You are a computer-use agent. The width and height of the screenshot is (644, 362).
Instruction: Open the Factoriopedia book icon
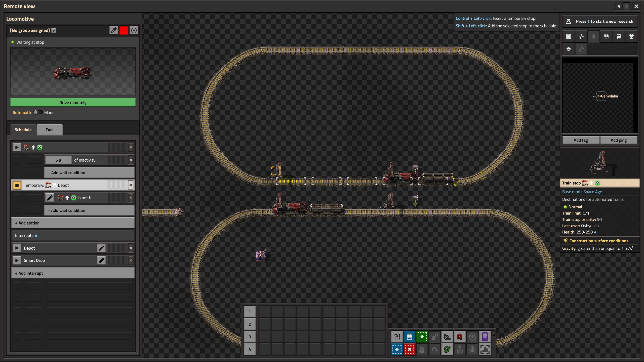pos(606,37)
